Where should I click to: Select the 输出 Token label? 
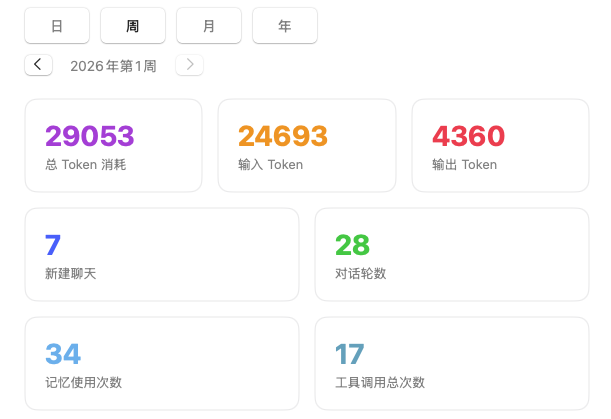464,164
